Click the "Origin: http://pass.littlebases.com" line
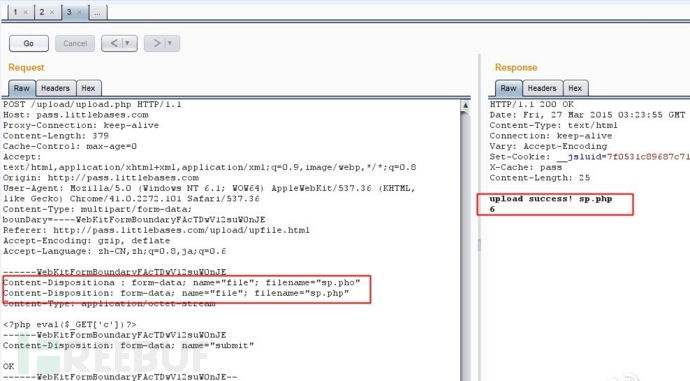The width and height of the screenshot is (690, 381). 101,178
